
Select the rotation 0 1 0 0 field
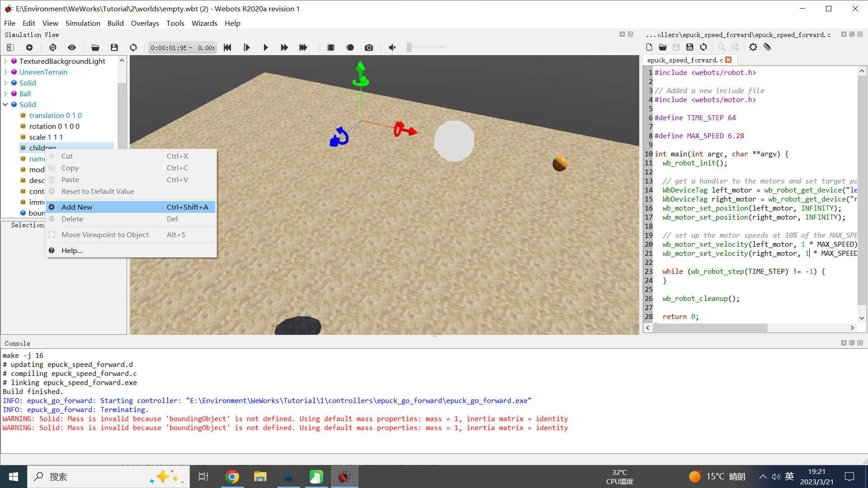click(54, 126)
